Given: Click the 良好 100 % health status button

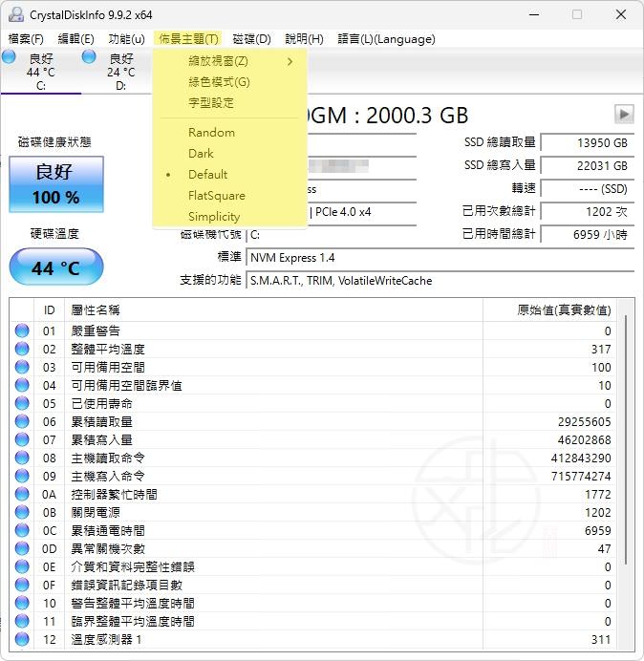Looking at the screenshot, I should click(56, 184).
